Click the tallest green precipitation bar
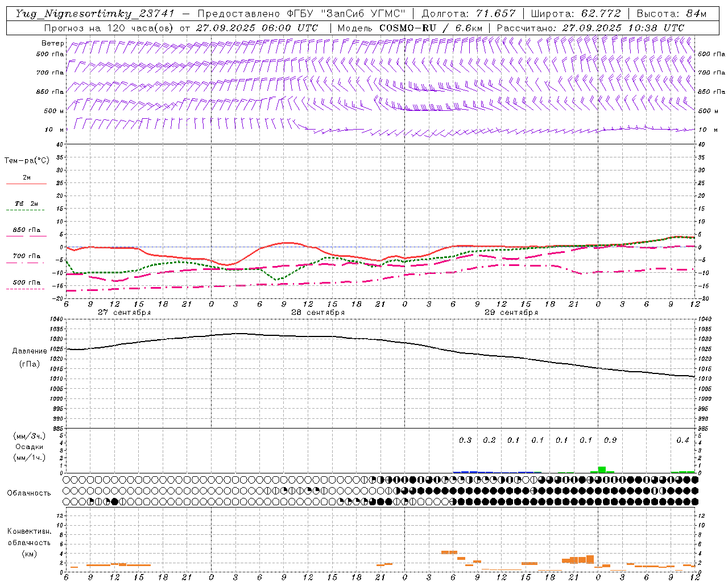The width and height of the screenshot is (728, 582). 602,469
